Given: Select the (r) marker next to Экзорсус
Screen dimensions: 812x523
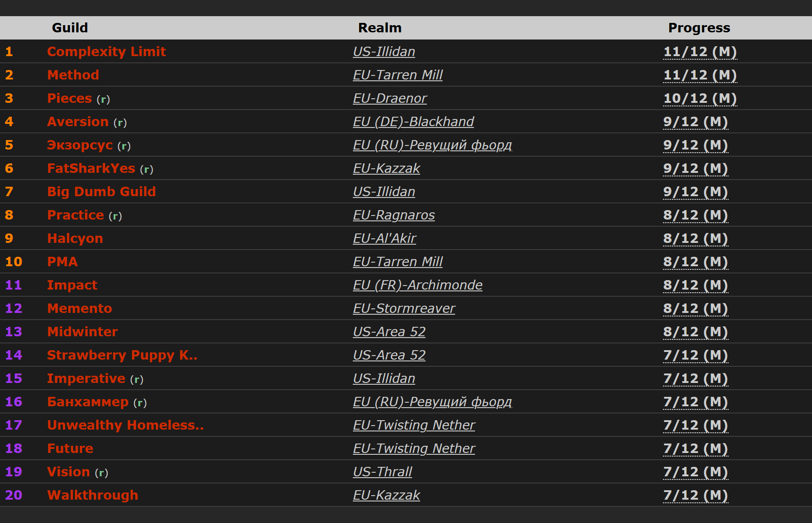Looking at the screenshot, I should pyautogui.click(x=124, y=146).
